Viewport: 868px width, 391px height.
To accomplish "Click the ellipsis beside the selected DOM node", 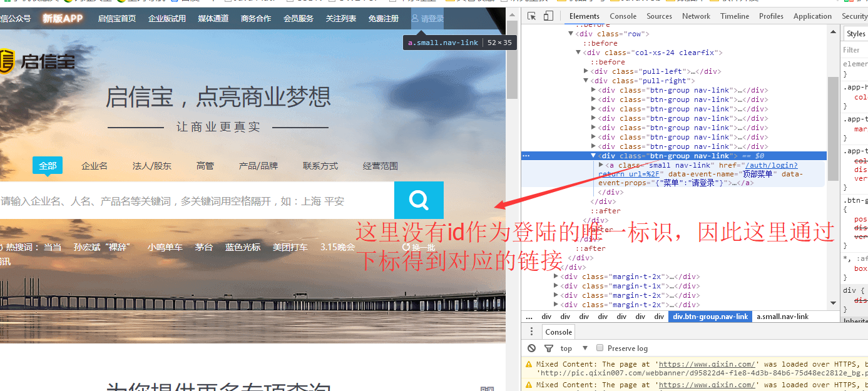I will [x=526, y=156].
